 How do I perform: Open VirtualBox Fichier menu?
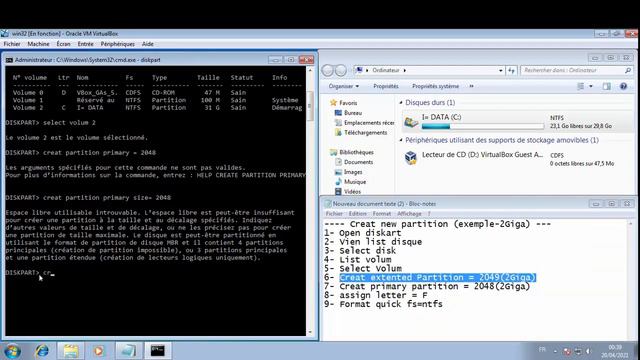click(x=12, y=44)
